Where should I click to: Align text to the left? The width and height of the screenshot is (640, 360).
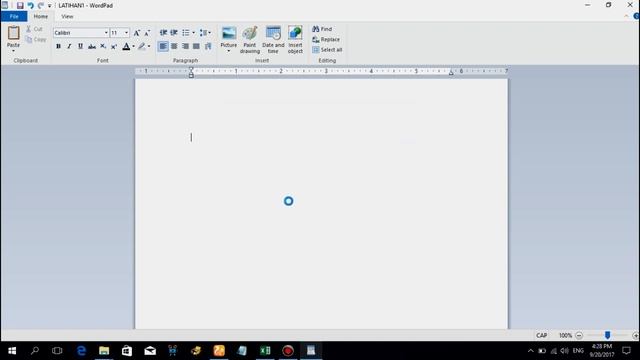coord(163,47)
